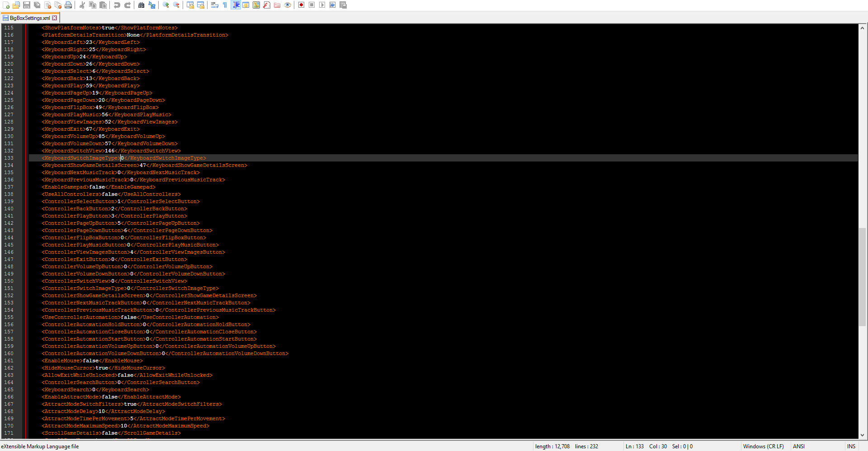Screen dimensions: 868x451
Task: Click the KeyboardExit 67 line
Action: (x=91, y=129)
